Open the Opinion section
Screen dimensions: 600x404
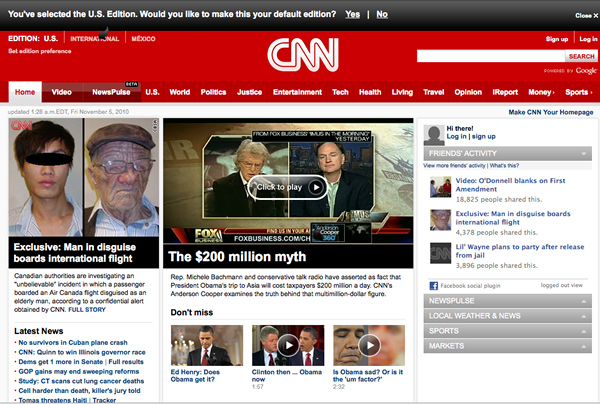468,92
